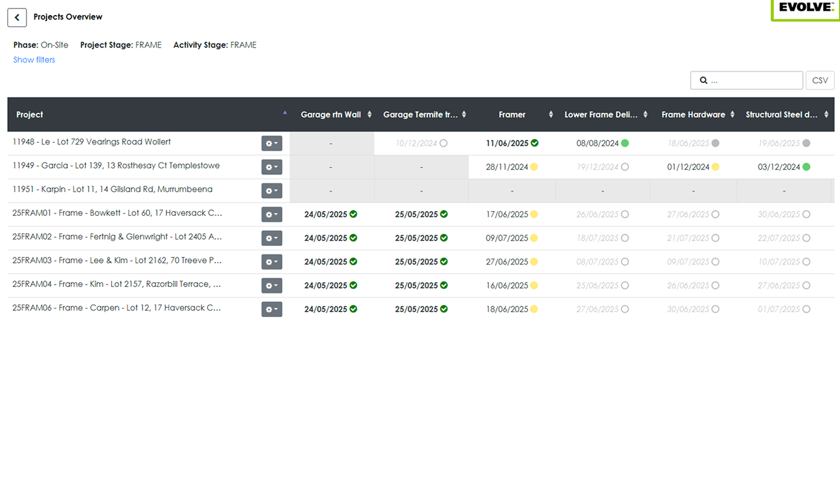Click empty circle for 11949 Lower Frame Delivery

(625, 167)
